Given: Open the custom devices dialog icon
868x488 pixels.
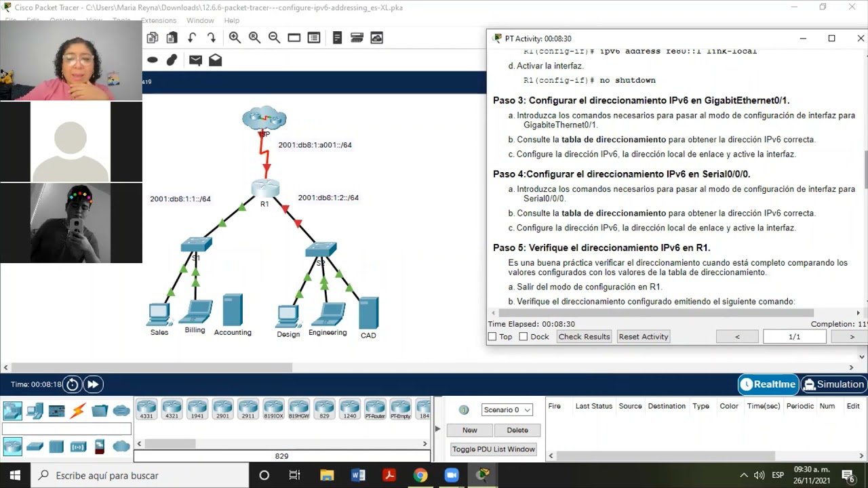Looking at the screenshot, I should pos(313,38).
